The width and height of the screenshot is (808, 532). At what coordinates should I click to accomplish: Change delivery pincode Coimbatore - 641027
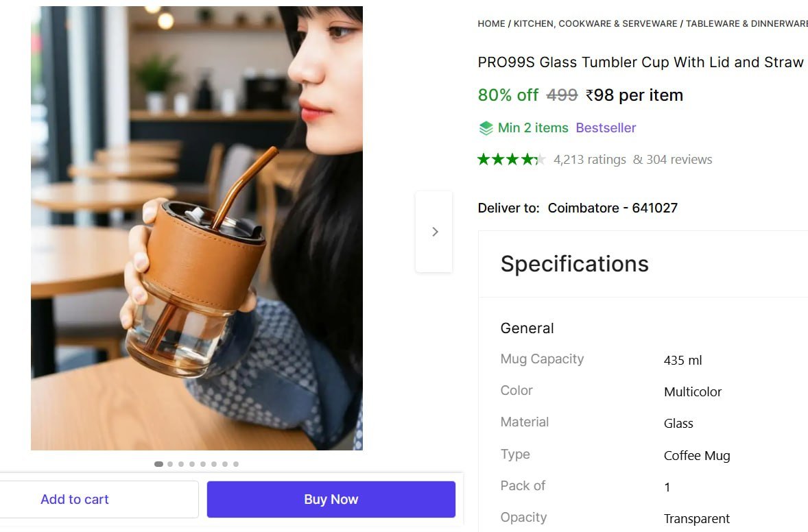(613, 208)
